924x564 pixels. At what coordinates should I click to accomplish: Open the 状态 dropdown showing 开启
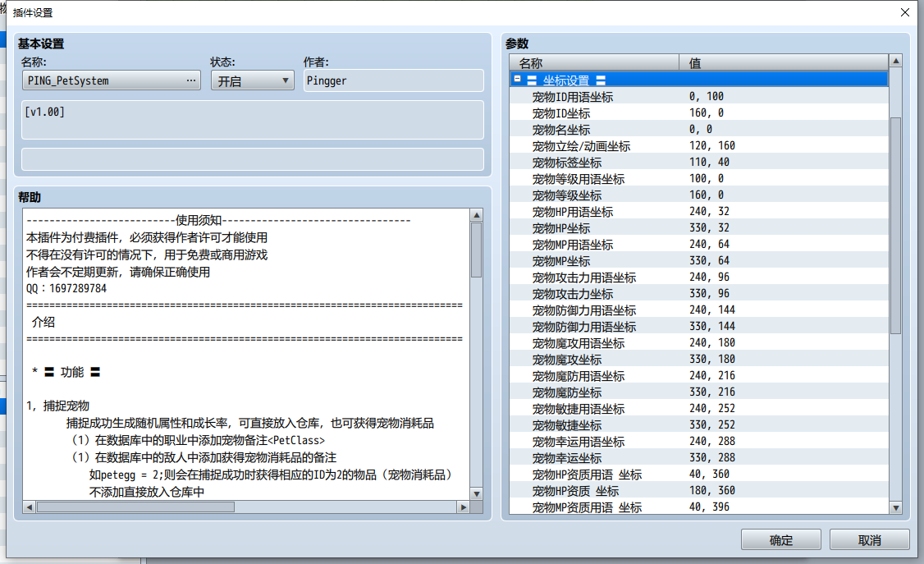[x=252, y=80]
